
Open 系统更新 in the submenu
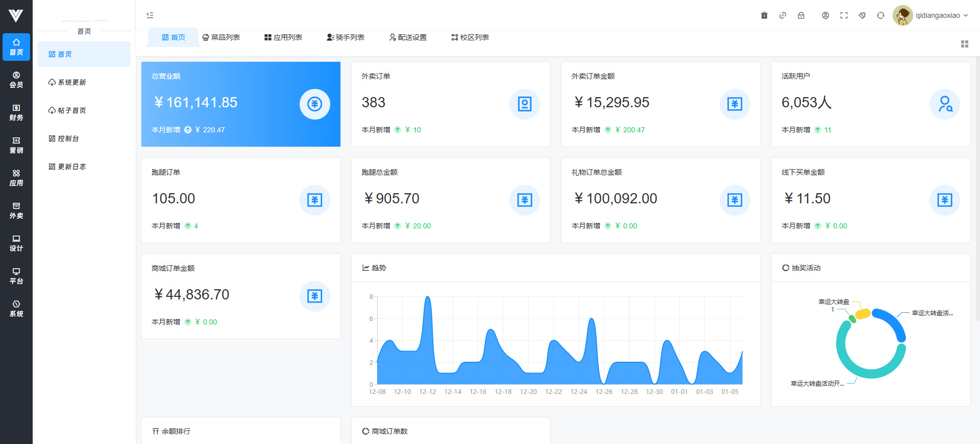71,82
